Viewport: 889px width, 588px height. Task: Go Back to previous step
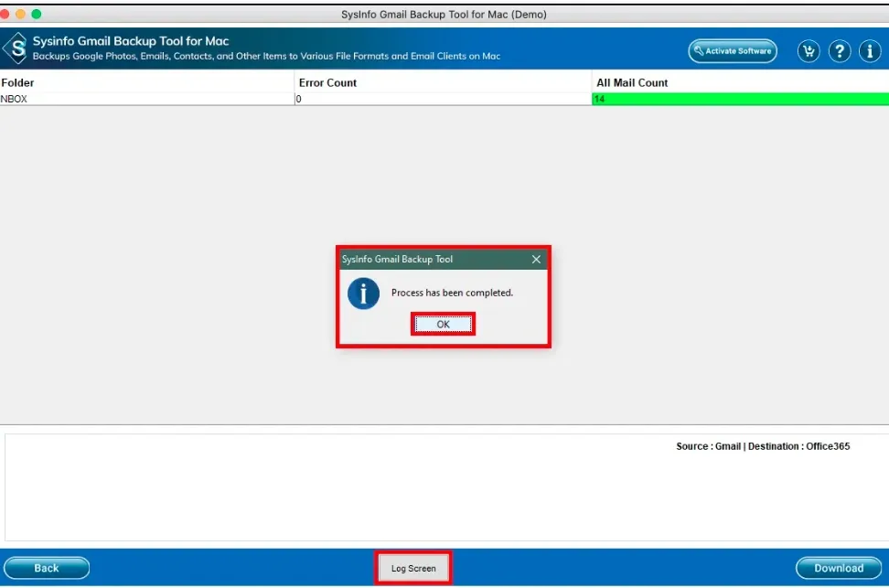click(47, 568)
